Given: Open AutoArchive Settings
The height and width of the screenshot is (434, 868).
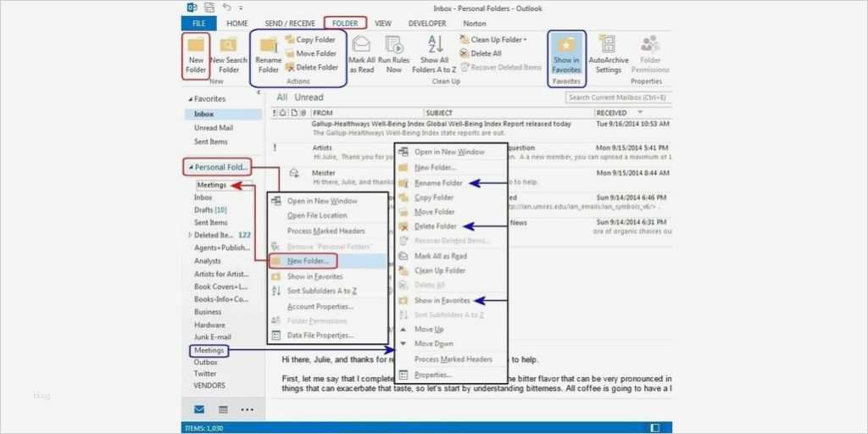Looking at the screenshot, I should tap(609, 55).
